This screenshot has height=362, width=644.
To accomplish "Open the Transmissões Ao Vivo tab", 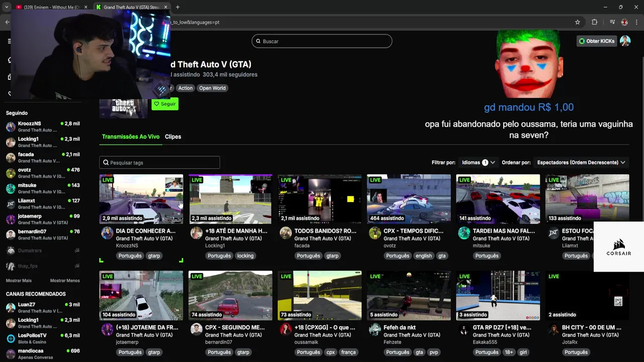I will [x=131, y=137].
